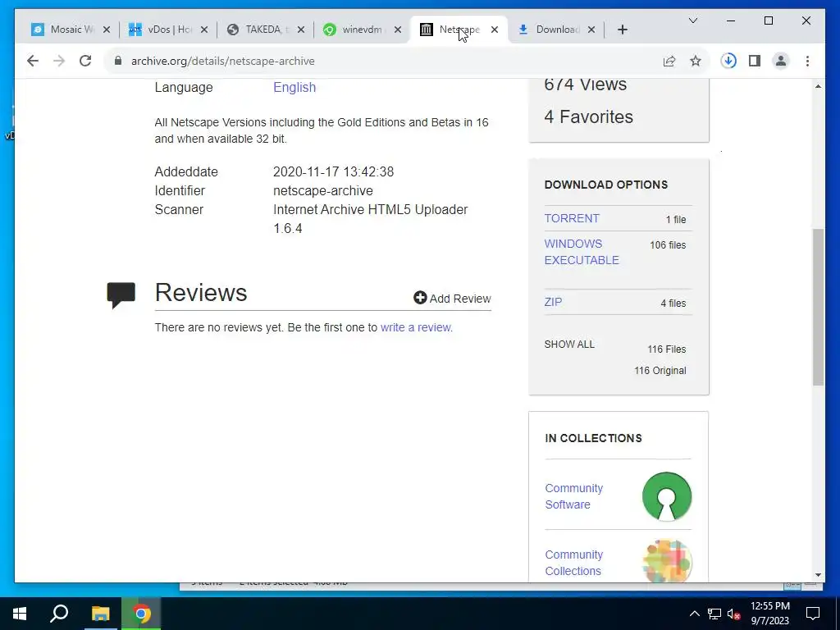The height and width of the screenshot is (630, 840).
Task: Click the page vertical scrollbar thumb
Action: tap(818, 307)
